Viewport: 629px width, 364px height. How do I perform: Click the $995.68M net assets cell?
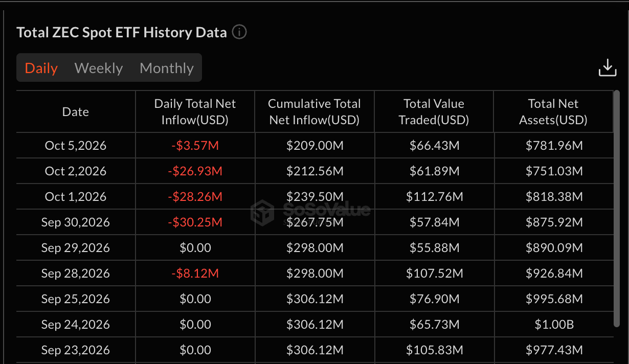tap(553, 299)
